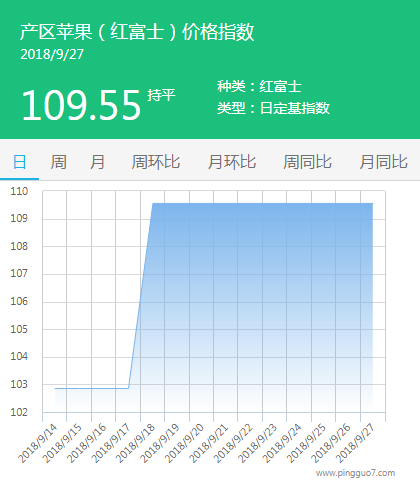Click the x-axis label 2018/9/20
The width and height of the screenshot is (420, 485).
point(184,443)
